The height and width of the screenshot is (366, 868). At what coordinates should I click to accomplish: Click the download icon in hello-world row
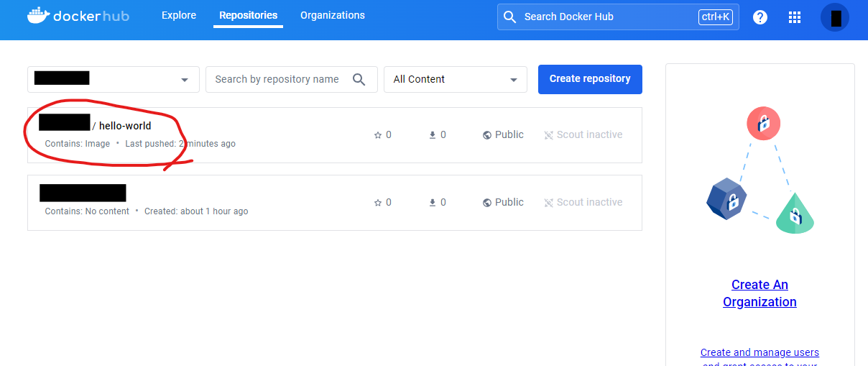point(433,135)
